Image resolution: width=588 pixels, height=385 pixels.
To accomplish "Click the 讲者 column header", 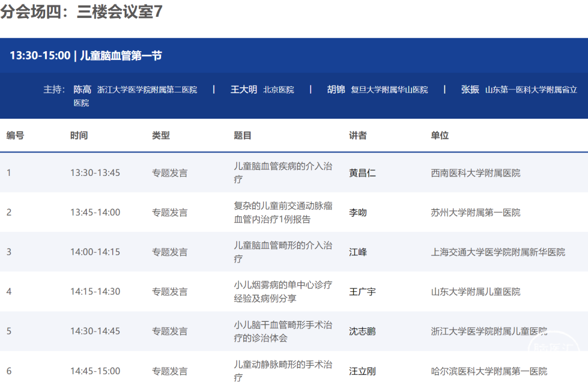I will [x=358, y=136].
